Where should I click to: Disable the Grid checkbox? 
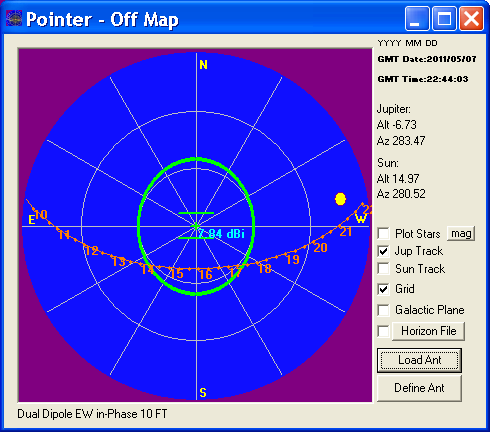(x=383, y=289)
